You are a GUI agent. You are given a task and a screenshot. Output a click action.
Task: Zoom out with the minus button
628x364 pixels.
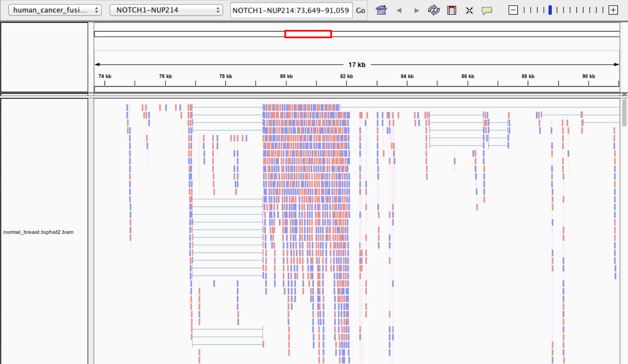tap(514, 10)
